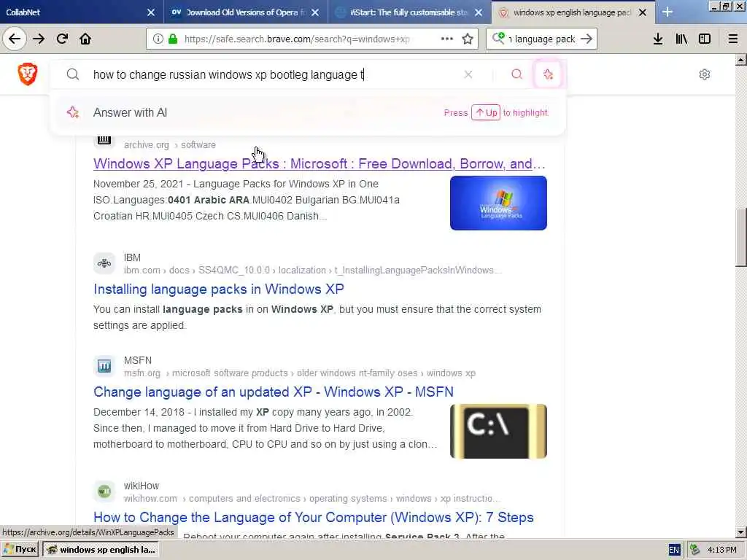The image size is (747, 560).
Task: Click the IBM site favicon
Action: click(x=104, y=263)
